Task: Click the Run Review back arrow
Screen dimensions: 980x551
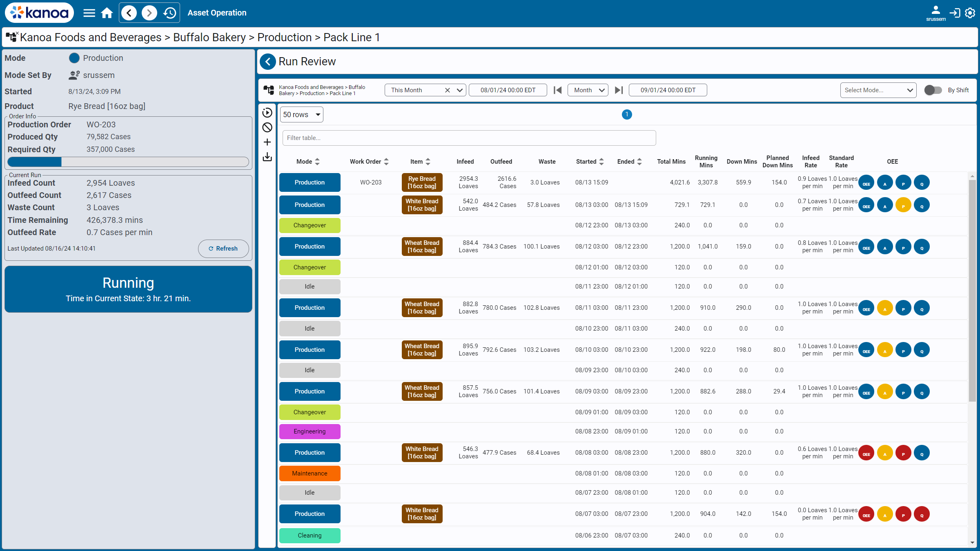Action: pyautogui.click(x=268, y=62)
